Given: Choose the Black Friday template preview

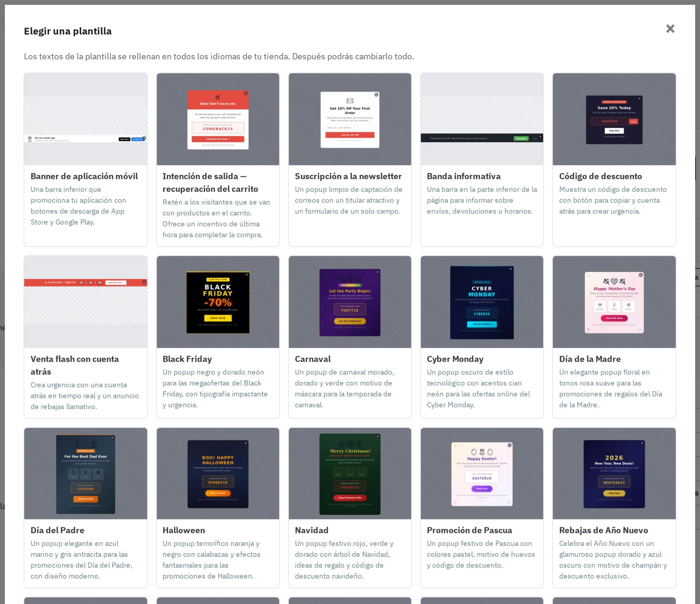Looking at the screenshot, I should (x=218, y=302).
